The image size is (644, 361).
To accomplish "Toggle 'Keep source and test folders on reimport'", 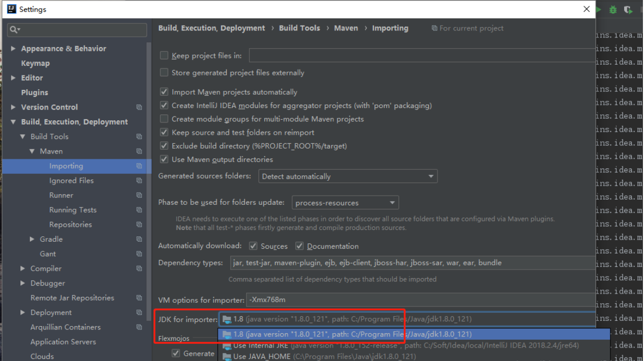I will tap(164, 132).
